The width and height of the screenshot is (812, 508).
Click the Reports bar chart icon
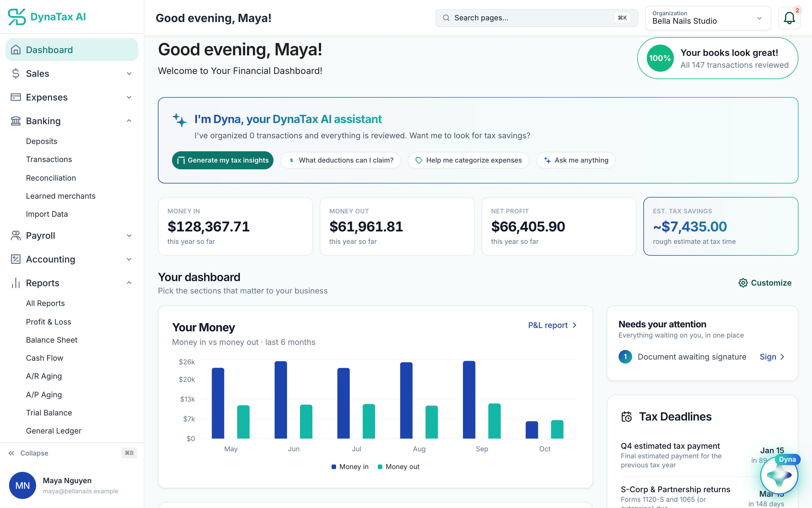[x=16, y=283]
